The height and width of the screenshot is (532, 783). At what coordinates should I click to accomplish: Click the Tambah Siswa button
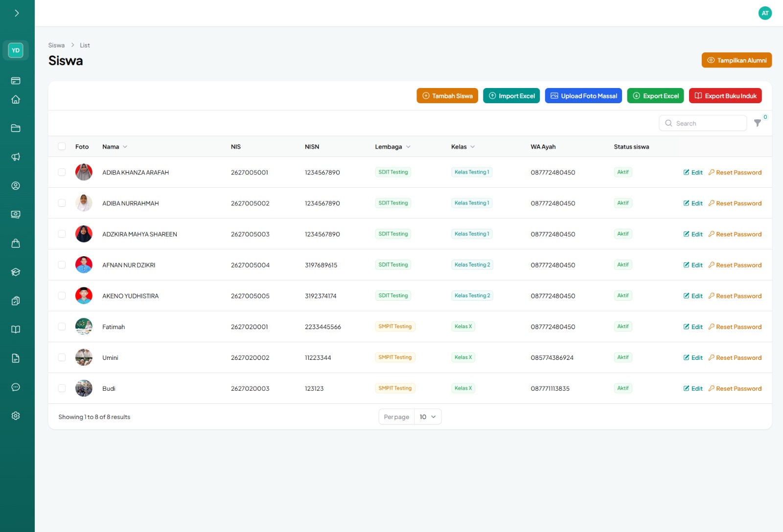tap(447, 96)
